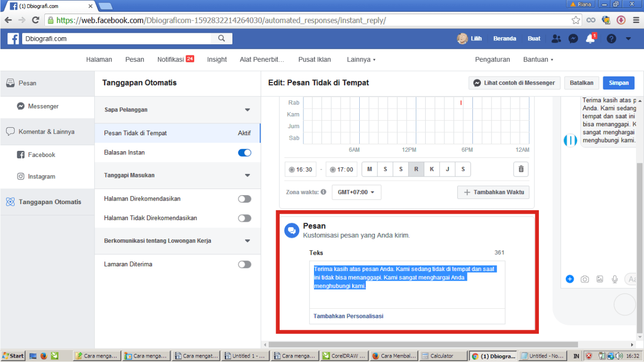Open the 17:00 end time picker
The width and height of the screenshot is (644, 362).
[342, 169]
